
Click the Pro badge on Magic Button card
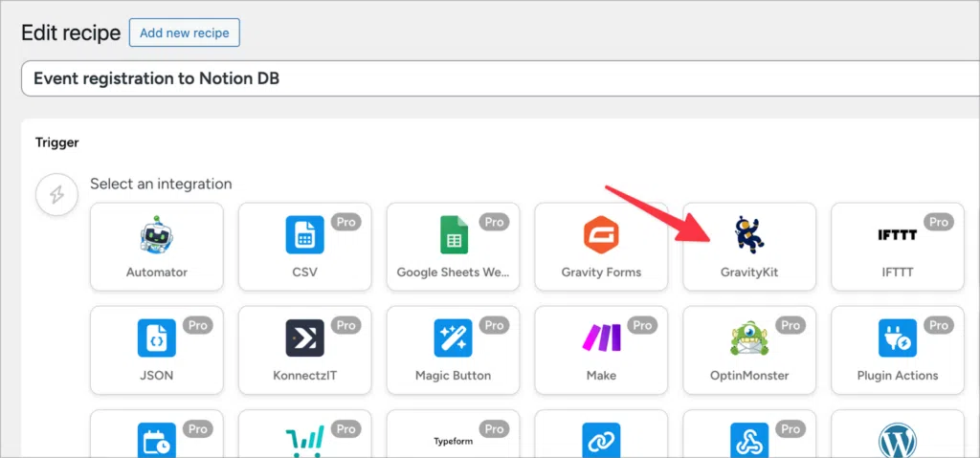495,325
